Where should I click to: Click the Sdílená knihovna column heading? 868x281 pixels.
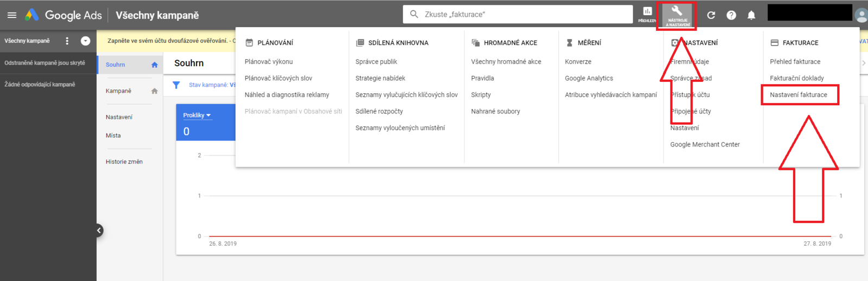(x=398, y=43)
